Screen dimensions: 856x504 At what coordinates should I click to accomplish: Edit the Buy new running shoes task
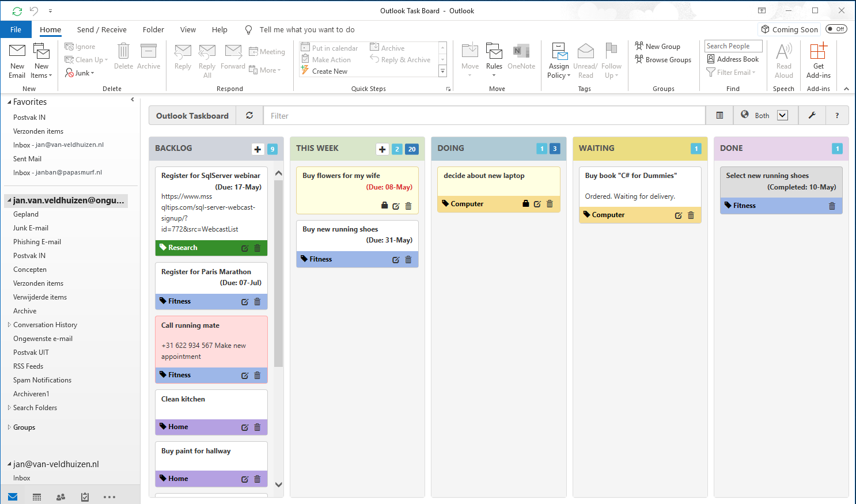click(396, 260)
